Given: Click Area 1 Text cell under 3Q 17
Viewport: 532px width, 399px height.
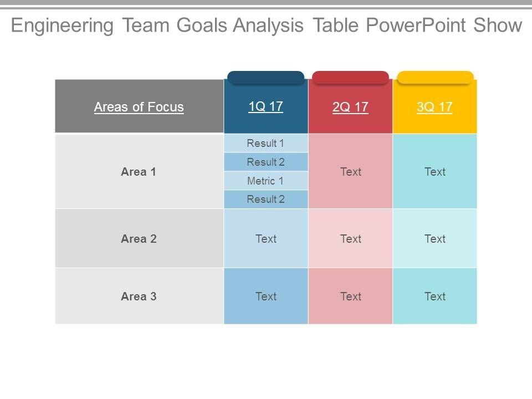Looking at the screenshot, I should [435, 172].
